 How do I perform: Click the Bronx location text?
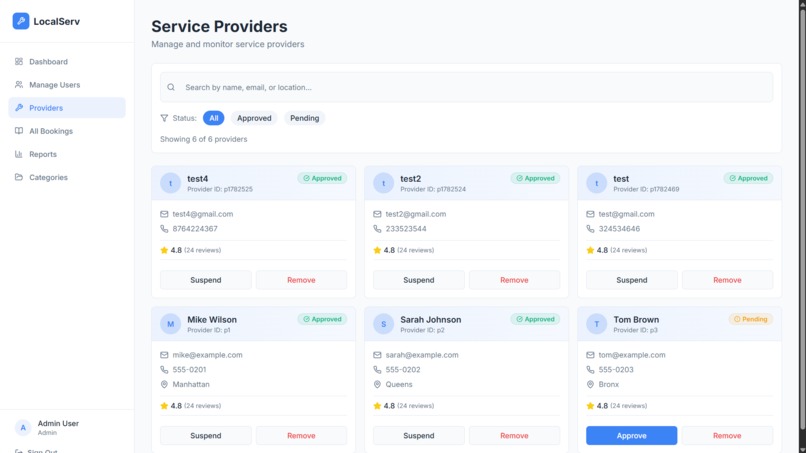pos(609,385)
